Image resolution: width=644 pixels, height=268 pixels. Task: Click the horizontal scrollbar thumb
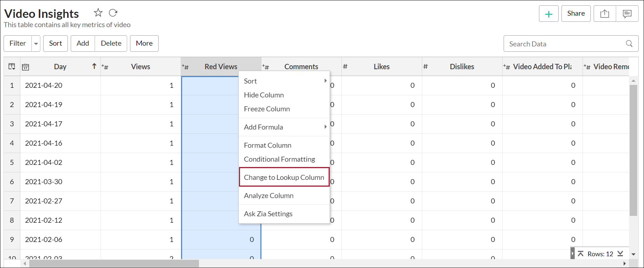click(x=114, y=264)
